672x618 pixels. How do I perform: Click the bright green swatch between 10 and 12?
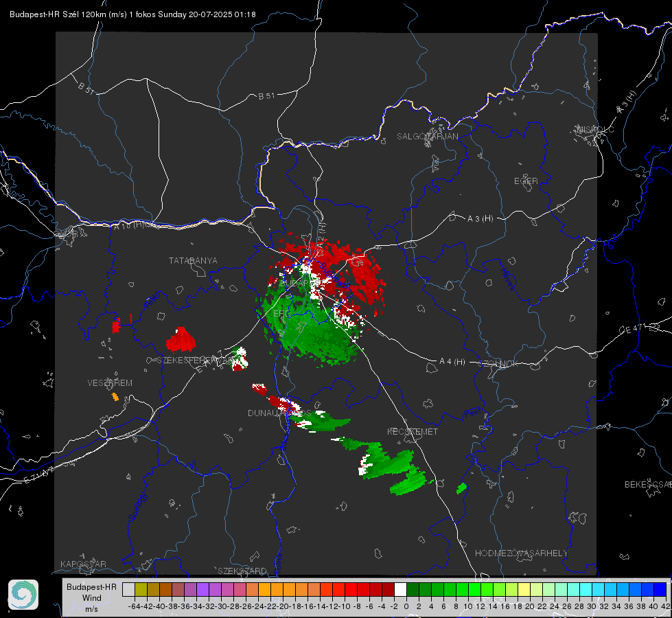coord(474,590)
